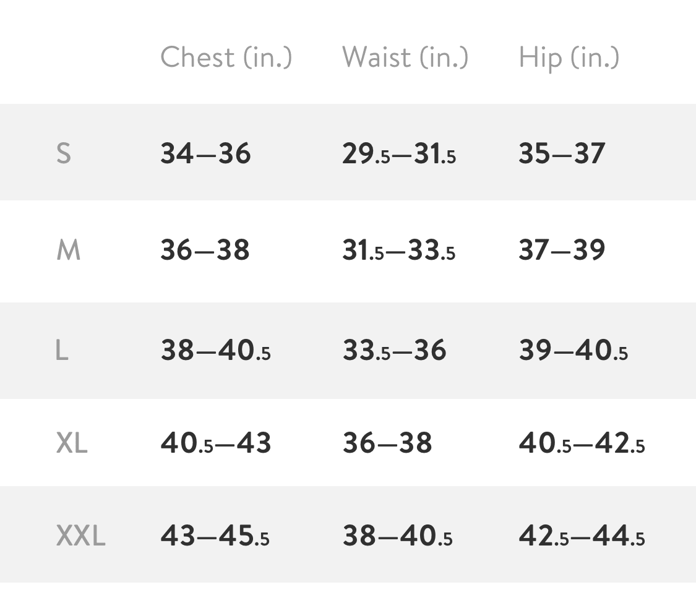Click hip measurement 37–39

tap(561, 250)
